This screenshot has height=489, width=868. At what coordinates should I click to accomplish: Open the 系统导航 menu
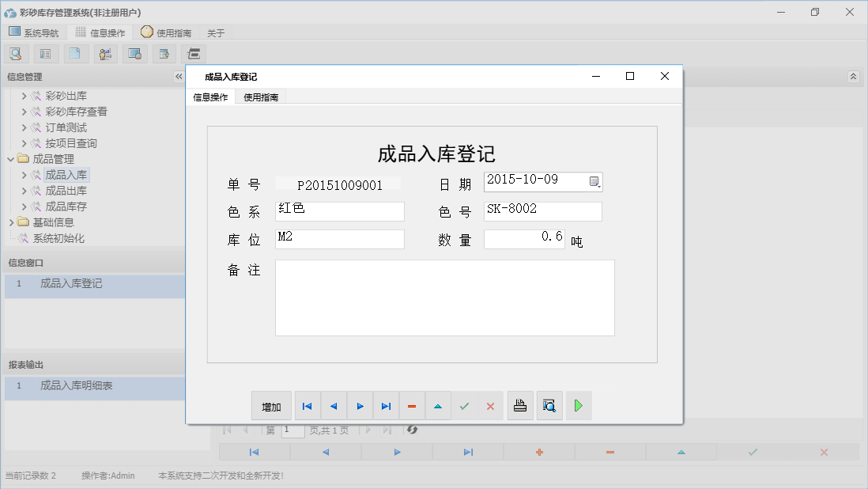34,32
